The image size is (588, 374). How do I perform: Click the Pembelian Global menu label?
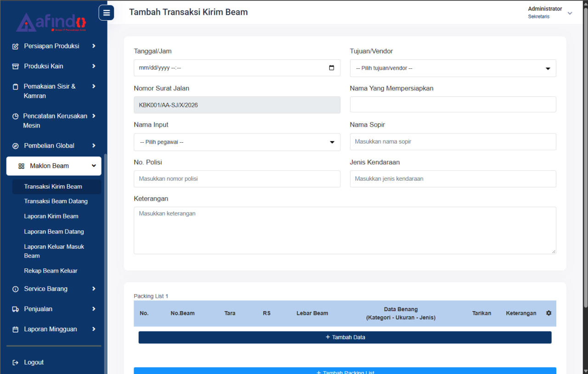point(49,146)
